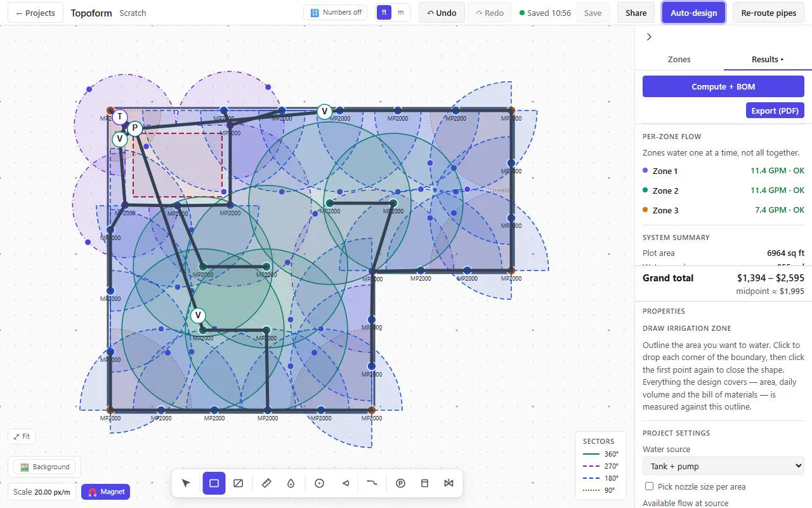Click the Zone 2 flow row
Viewport: 812px width, 508px height.
click(x=723, y=190)
